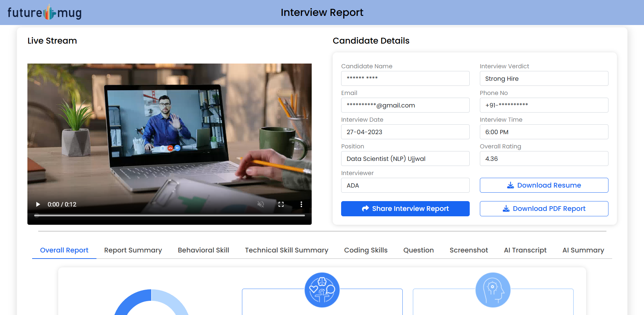Screen dimensions: 644x315
Task: Click the video progress bar
Action: point(170,215)
